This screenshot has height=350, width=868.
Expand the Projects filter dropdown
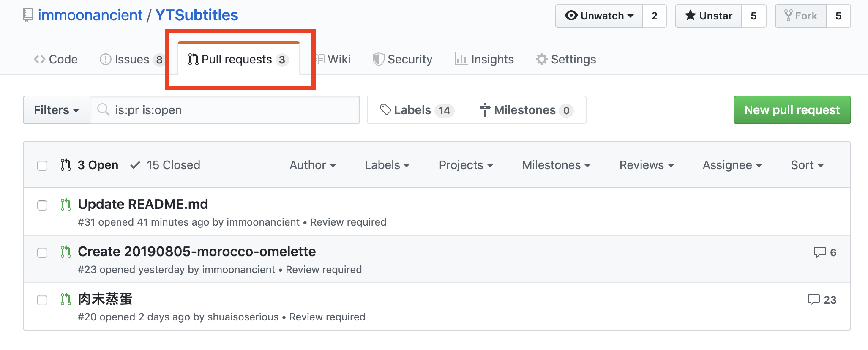(466, 165)
